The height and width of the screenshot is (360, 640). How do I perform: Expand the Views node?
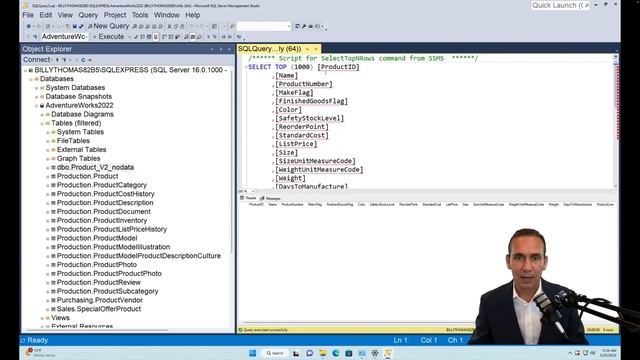[42, 318]
